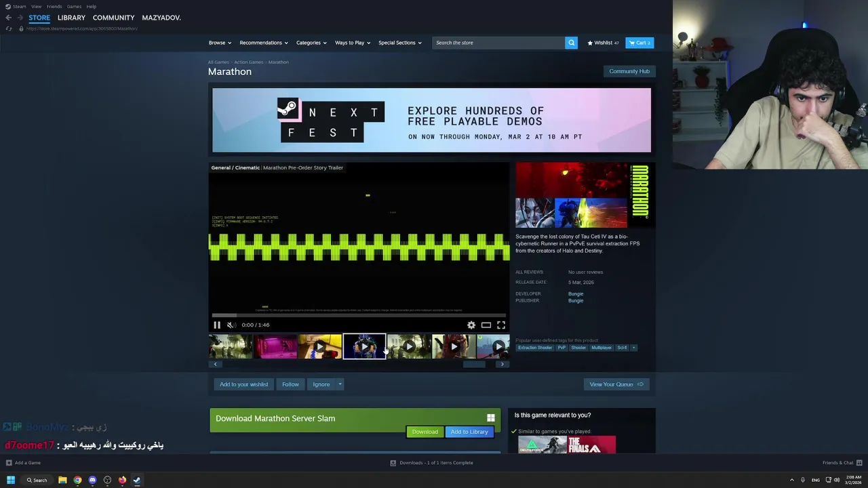Toggle theater mode on the video
Viewport: 868px width, 488px height.
pyautogui.click(x=486, y=325)
